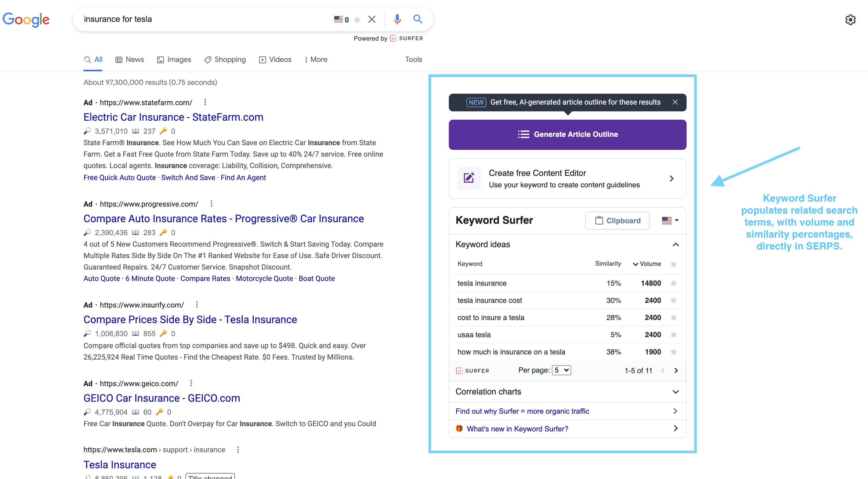Click the Content Editor pencil icon

(469, 178)
